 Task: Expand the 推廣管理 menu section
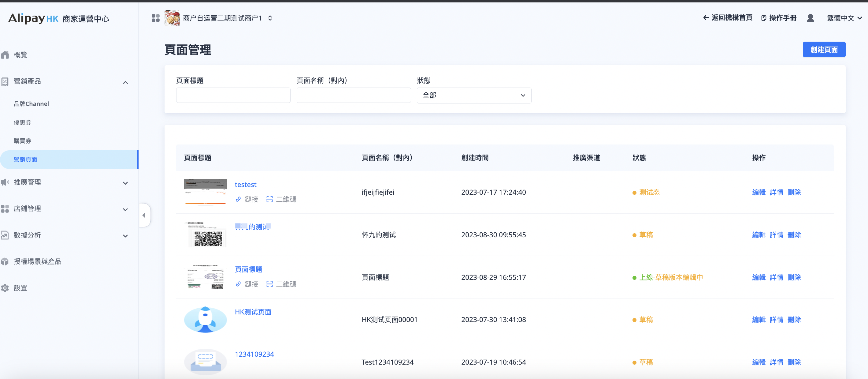coord(125,183)
